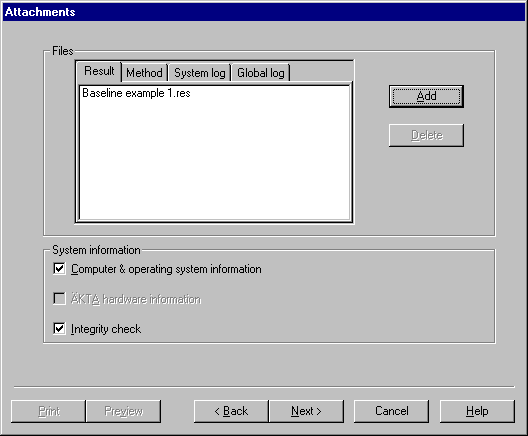Viewport: 528px width, 436px height.
Task: Uncheck the Integrity check checkbox
Action: click(x=59, y=328)
